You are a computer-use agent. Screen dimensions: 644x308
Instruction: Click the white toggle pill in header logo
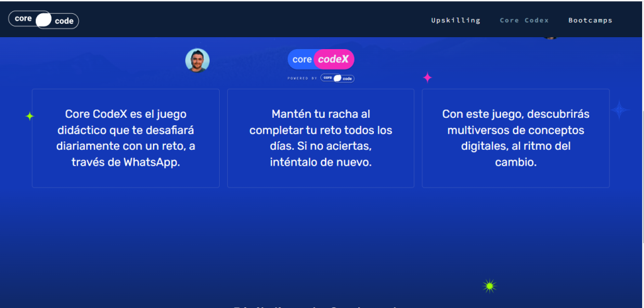pos(43,20)
